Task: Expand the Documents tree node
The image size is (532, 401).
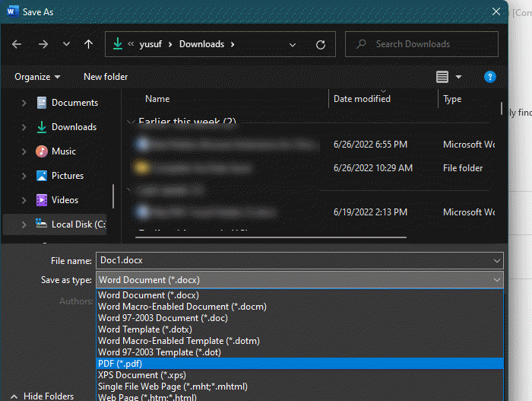Action: pos(24,103)
